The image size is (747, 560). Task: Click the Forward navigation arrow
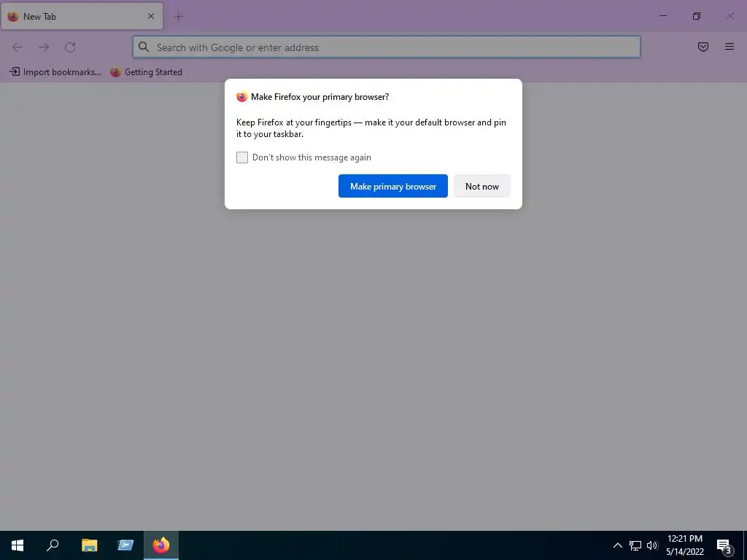(44, 47)
